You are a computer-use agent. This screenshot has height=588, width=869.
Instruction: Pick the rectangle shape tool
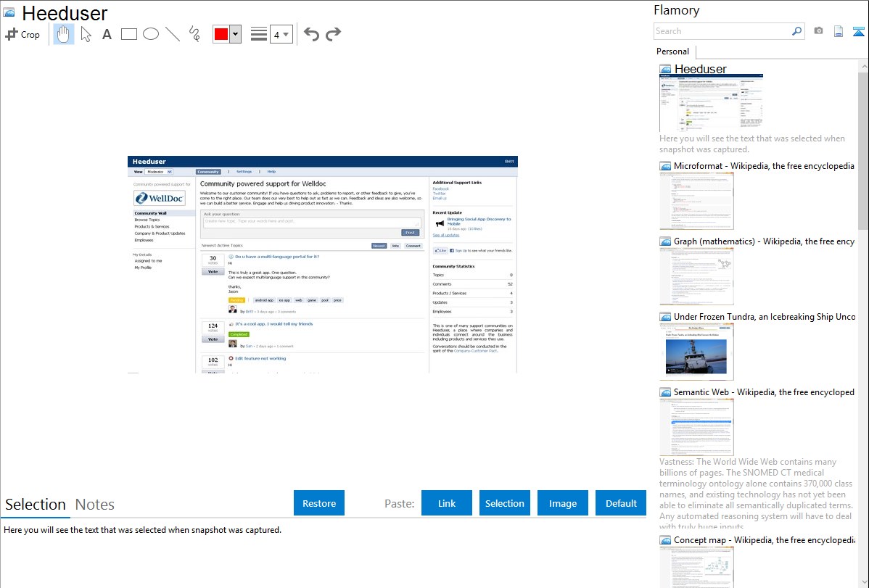pyautogui.click(x=128, y=34)
